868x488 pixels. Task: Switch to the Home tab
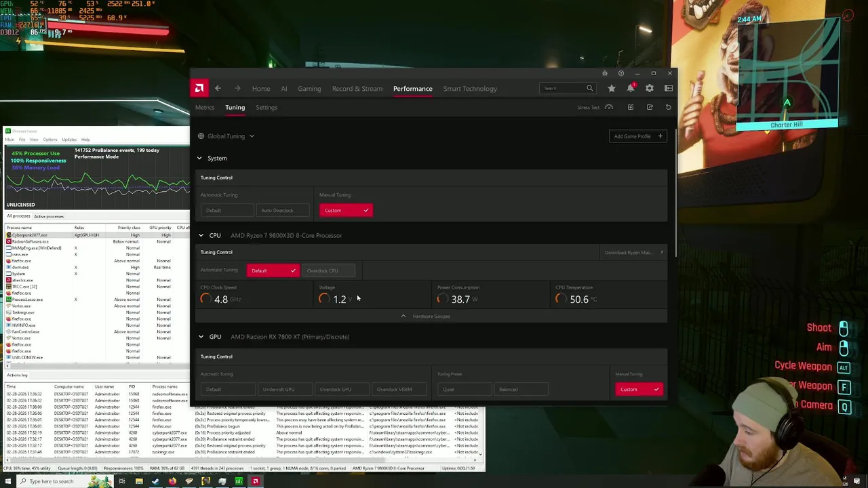[x=261, y=89]
